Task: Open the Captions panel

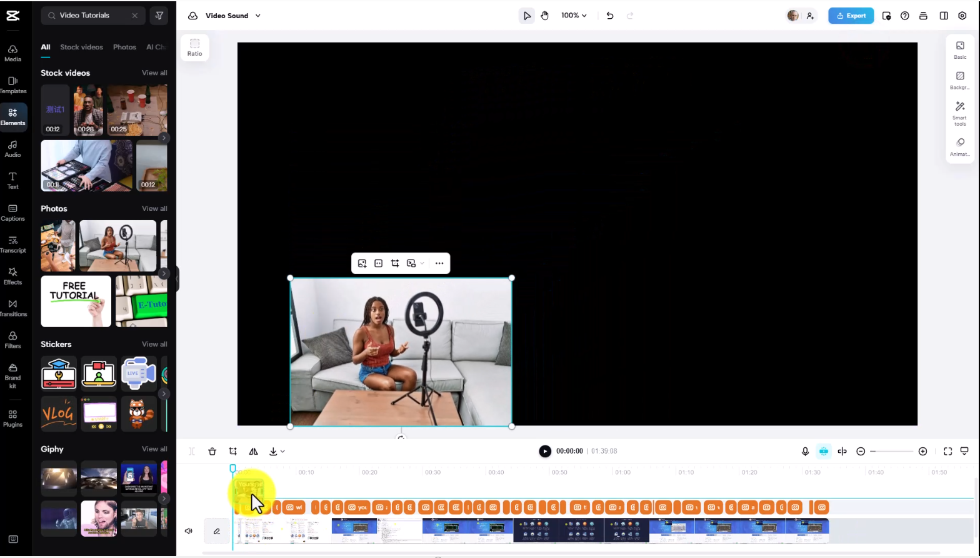Action: click(12, 213)
